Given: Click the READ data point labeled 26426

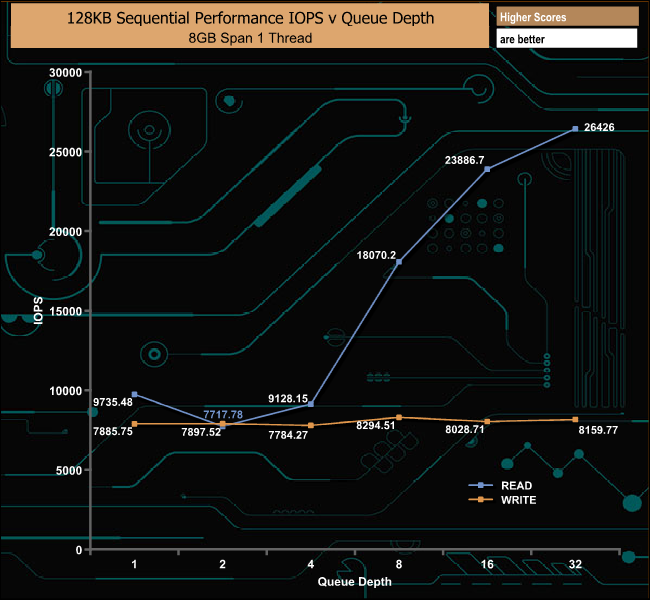Looking at the screenshot, I should [x=575, y=129].
